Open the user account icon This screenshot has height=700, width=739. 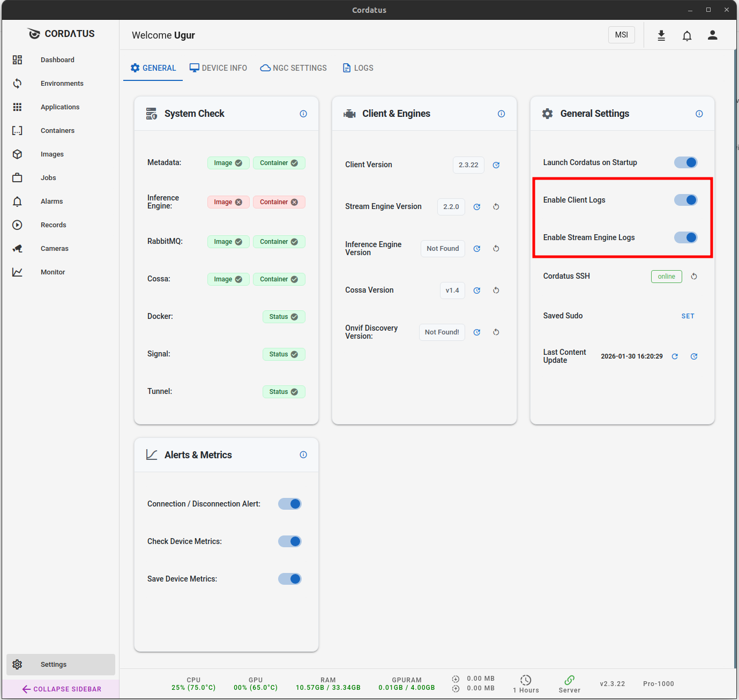[x=712, y=35]
